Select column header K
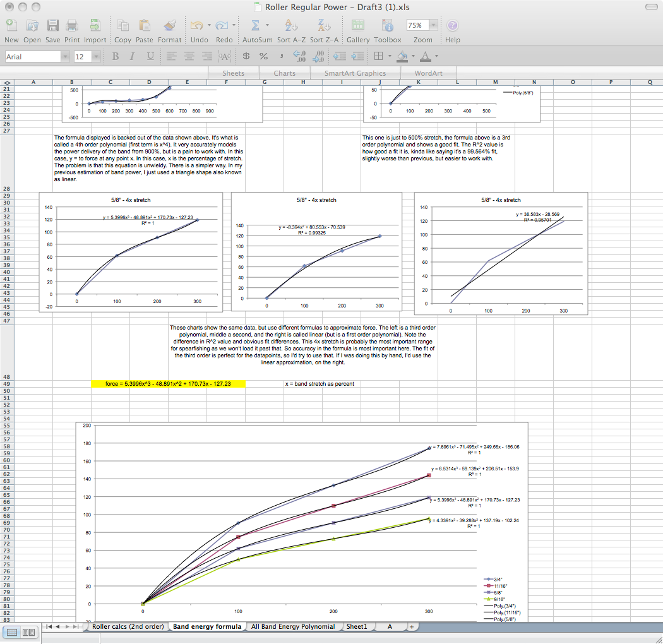The image size is (663, 644). pyautogui.click(x=419, y=82)
